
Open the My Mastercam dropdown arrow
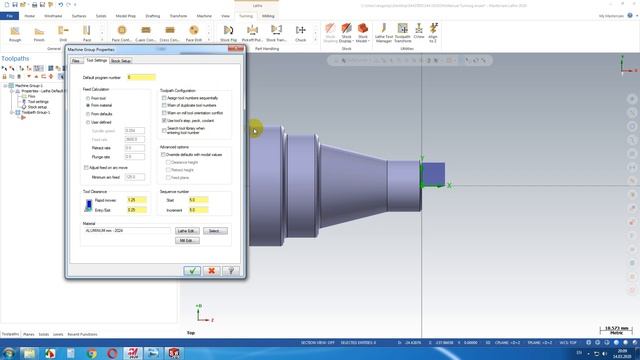[x=637, y=16]
